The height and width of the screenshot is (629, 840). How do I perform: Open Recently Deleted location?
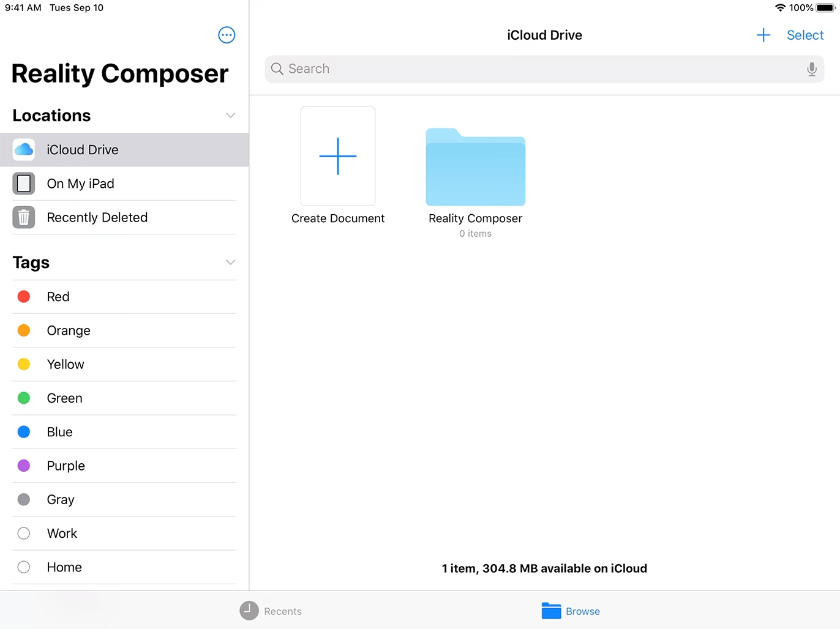(124, 217)
